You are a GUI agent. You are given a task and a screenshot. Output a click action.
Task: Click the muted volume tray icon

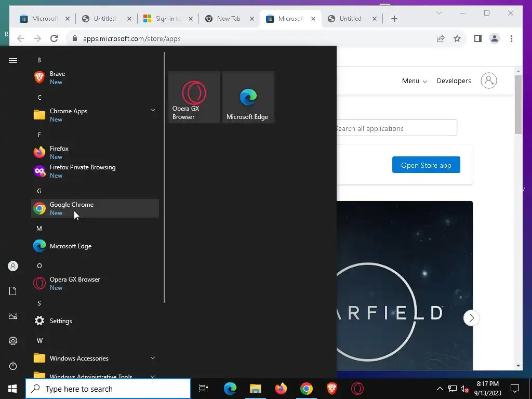[x=464, y=389]
